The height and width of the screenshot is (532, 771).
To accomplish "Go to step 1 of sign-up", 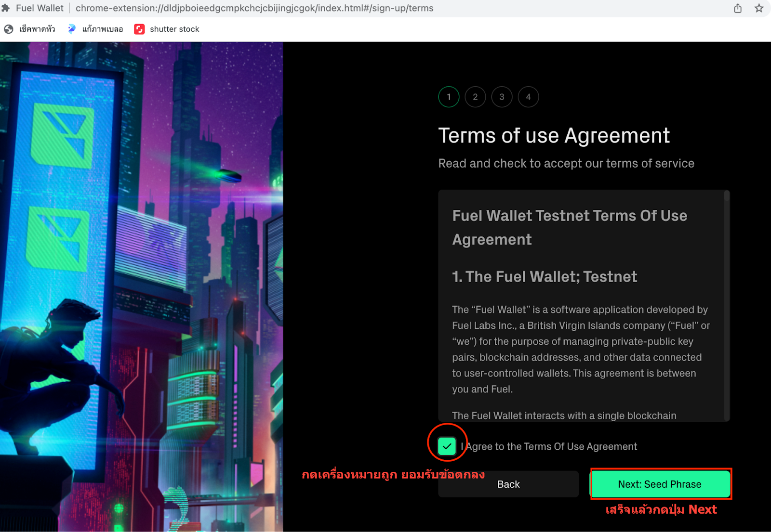I will (x=449, y=97).
